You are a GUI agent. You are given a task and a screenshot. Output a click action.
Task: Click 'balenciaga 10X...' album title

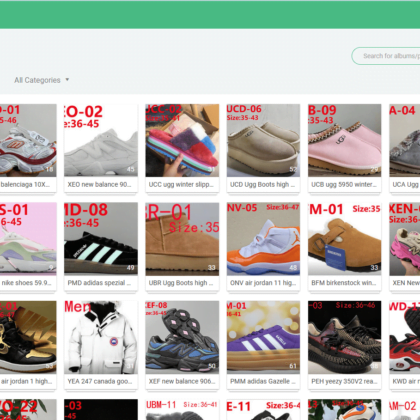click(x=25, y=184)
